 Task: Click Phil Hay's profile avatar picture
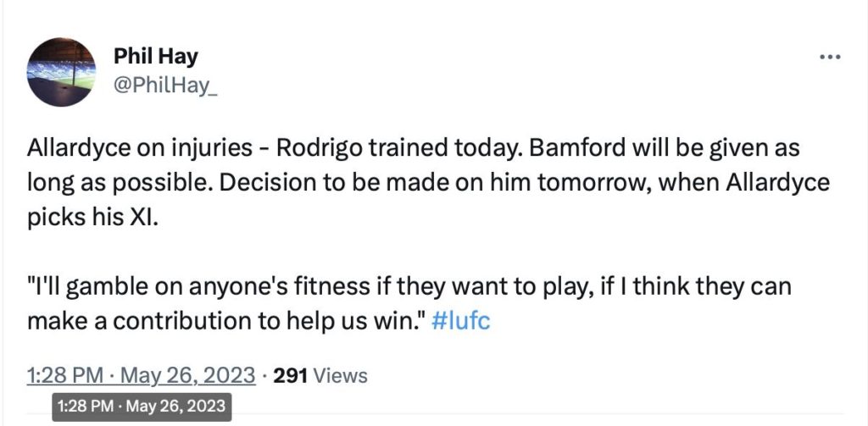coord(61,70)
